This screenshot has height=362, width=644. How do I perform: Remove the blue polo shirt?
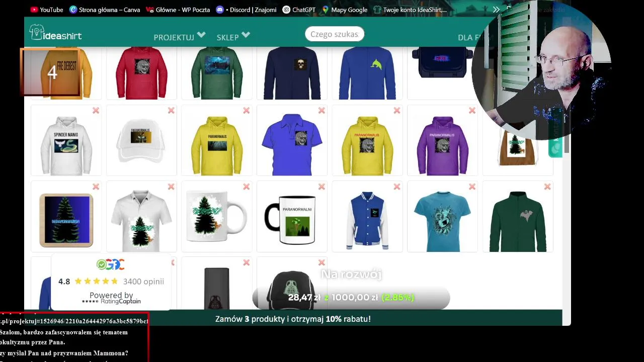[x=321, y=111]
